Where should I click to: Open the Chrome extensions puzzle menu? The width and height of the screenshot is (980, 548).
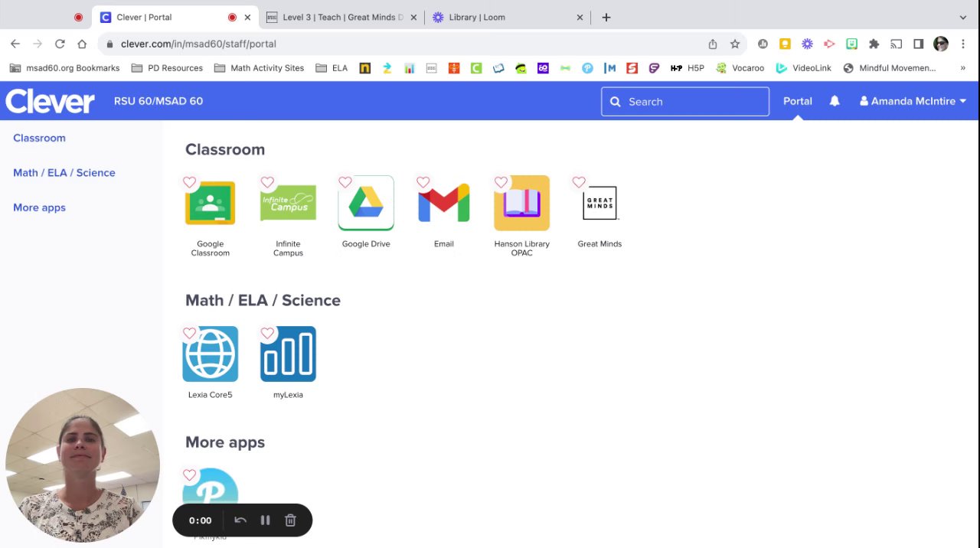(874, 44)
